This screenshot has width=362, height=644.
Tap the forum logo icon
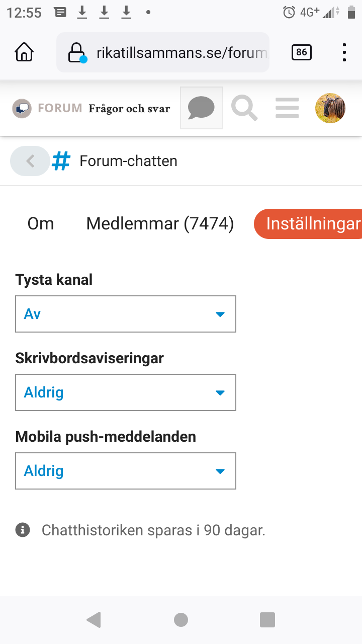pyautogui.click(x=22, y=108)
